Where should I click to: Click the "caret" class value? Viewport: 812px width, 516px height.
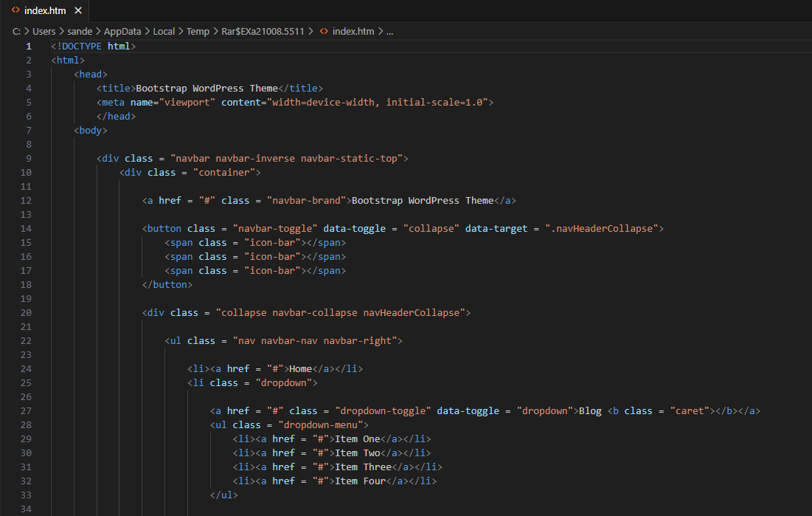[690, 410]
